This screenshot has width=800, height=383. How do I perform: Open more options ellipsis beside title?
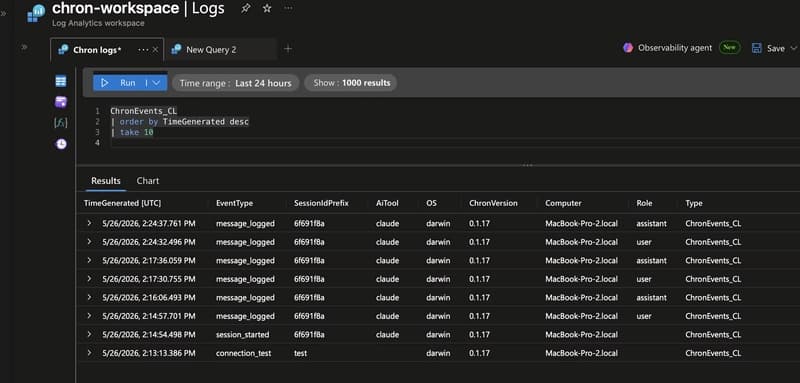(x=288, y=9)
